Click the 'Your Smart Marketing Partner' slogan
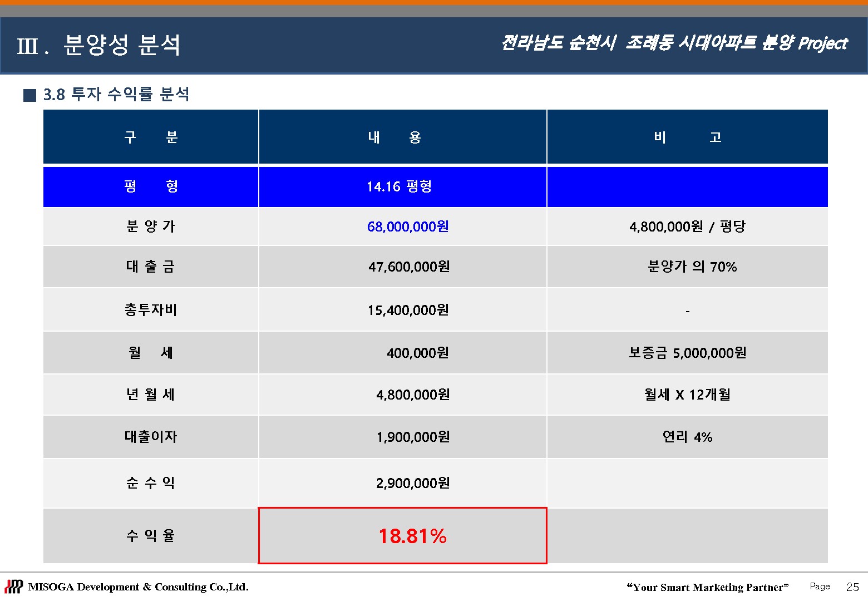 click(707, 587)
